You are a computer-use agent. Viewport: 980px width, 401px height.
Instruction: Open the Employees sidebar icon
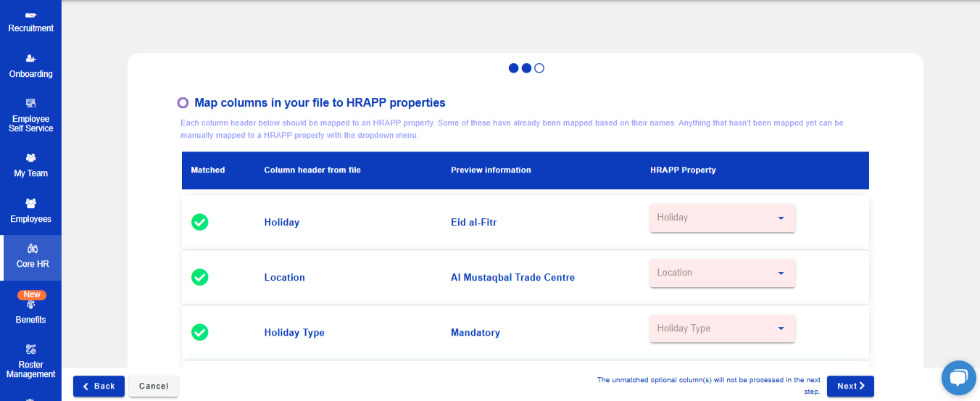30,204
